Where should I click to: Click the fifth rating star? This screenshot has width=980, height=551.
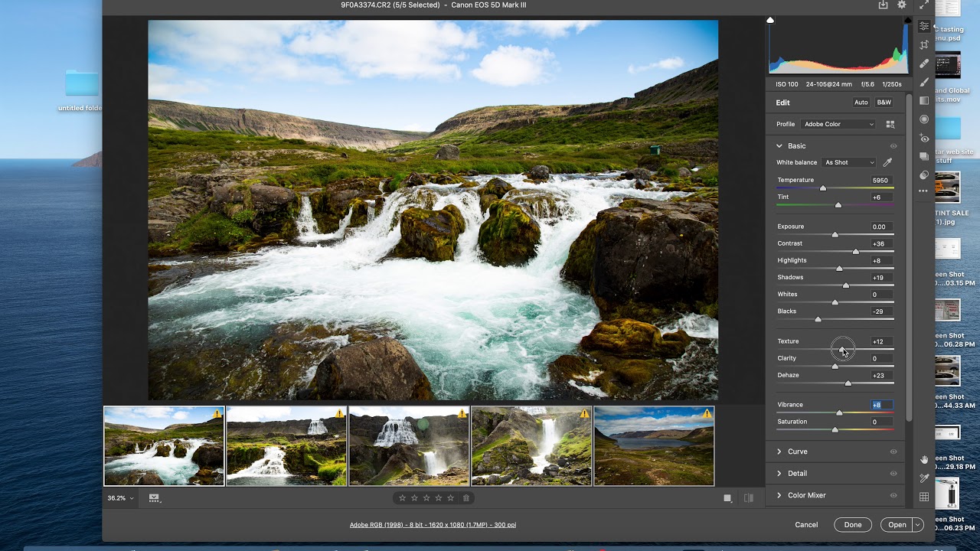tap(451, 497)
